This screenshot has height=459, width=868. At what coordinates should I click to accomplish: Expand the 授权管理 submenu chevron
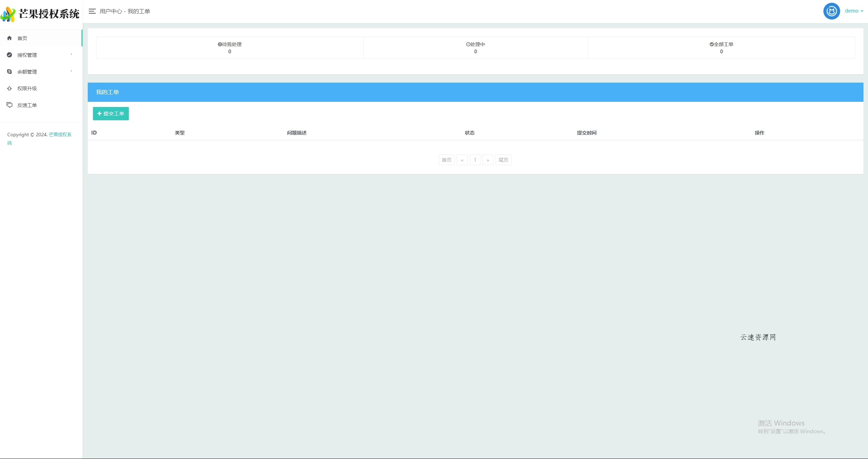71,54
